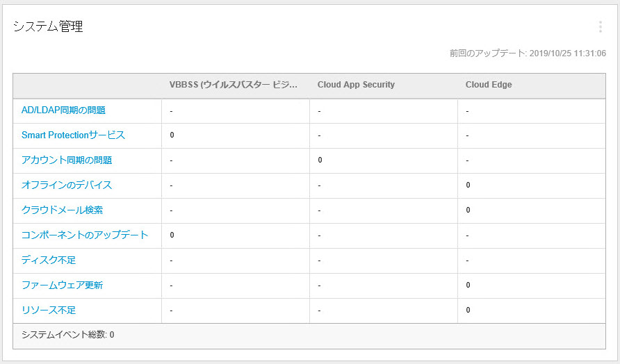Click the Cloud Edge column header
The image size is (620, 364).
click(x=489, y=85)
